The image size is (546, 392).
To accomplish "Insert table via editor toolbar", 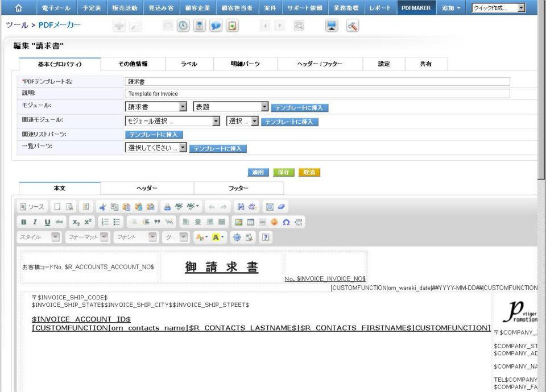I will coord(250,222).
